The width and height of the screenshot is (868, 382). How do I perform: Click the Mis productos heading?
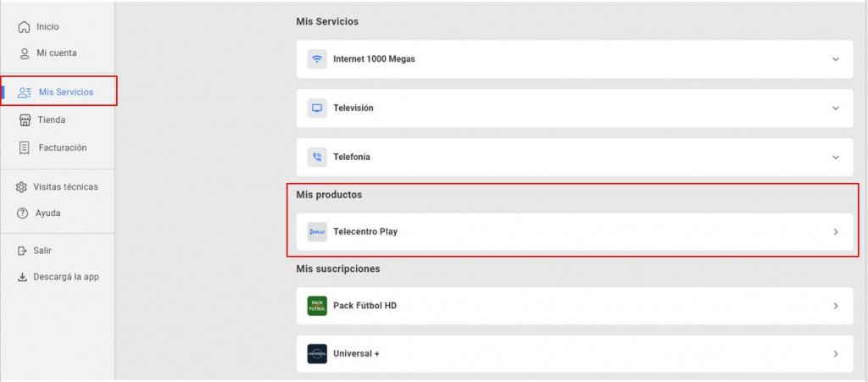click(x=329, y=195)
